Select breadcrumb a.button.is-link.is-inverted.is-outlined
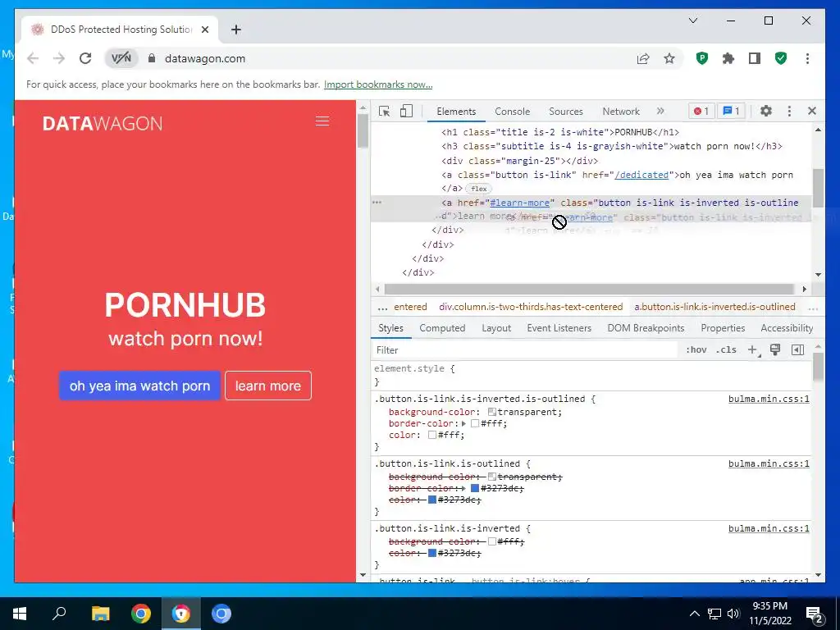This screenshot has width=840, height=630. point(714,307)
